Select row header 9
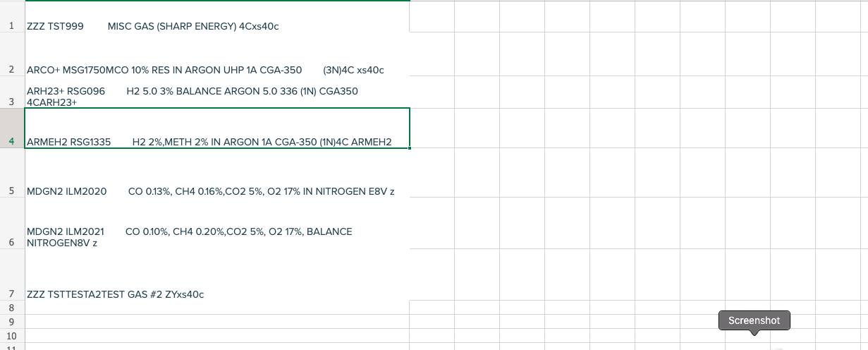 tap(12, 322)
